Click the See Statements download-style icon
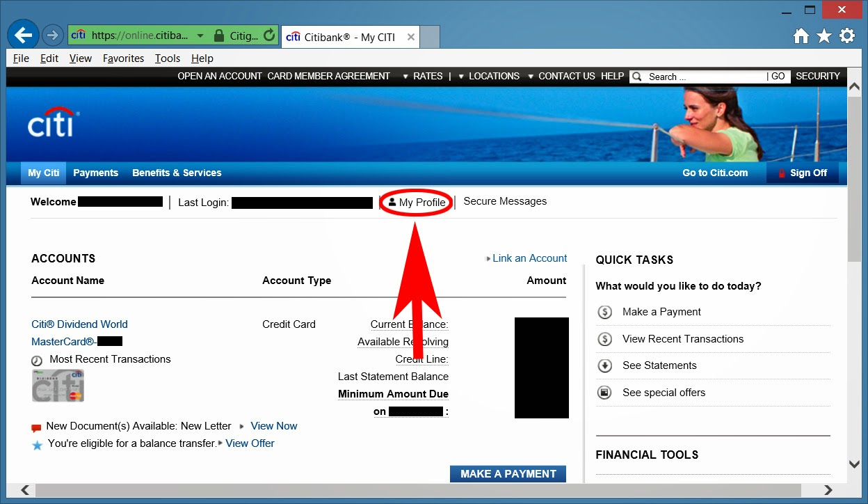Screen dimensions: 868x504 604,365
